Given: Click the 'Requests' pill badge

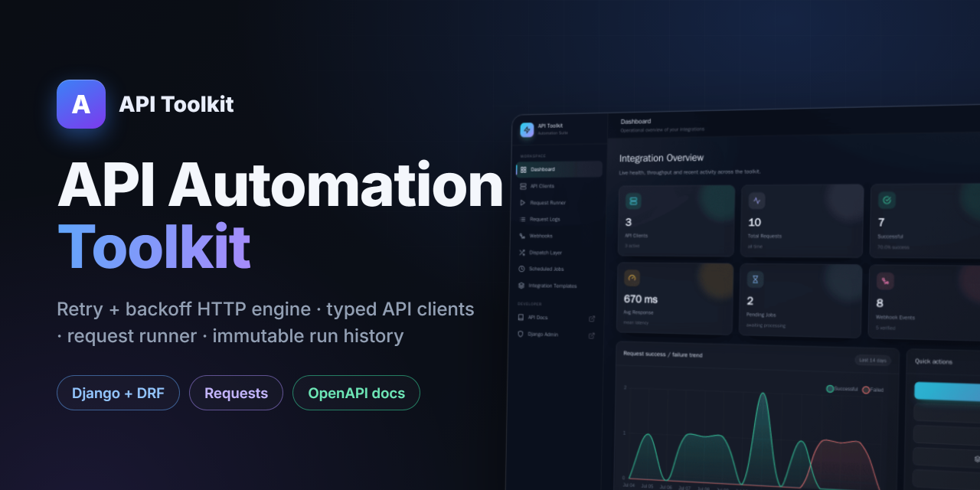Looking at the screenshot, I should (x=236, y=393).
